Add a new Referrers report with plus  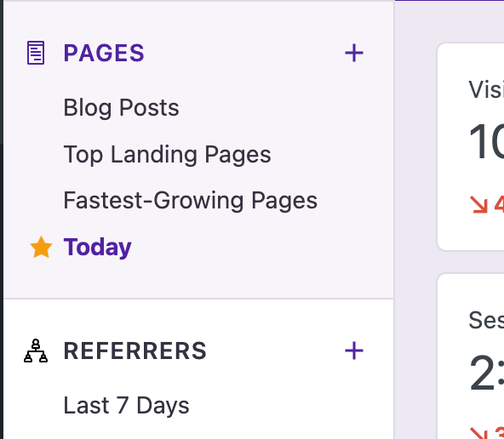pos(354,351)
